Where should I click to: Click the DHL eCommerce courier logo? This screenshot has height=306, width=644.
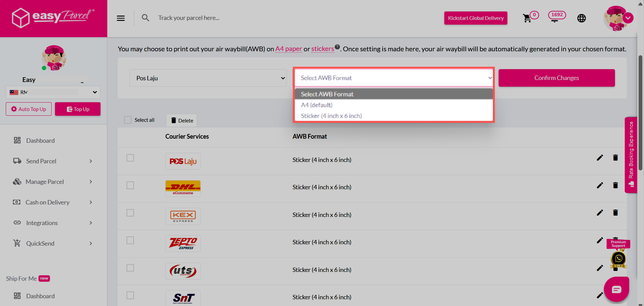(183, 189)
